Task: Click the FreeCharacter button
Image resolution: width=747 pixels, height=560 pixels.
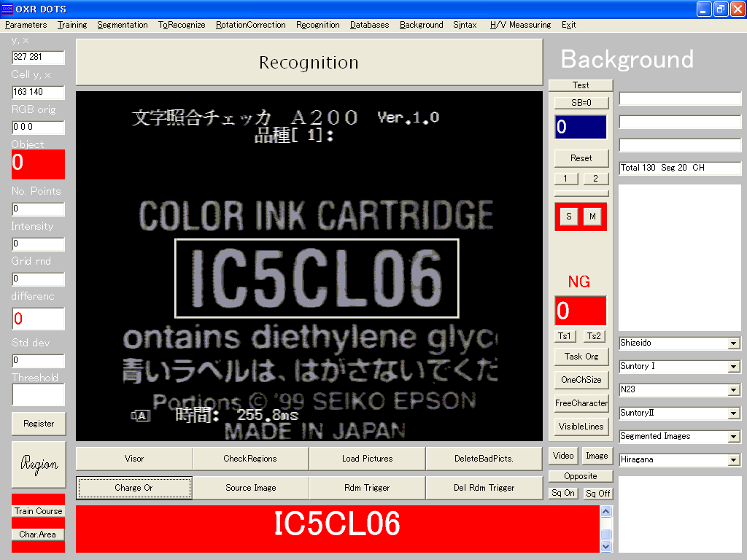Action: click(x=581, y=403)
